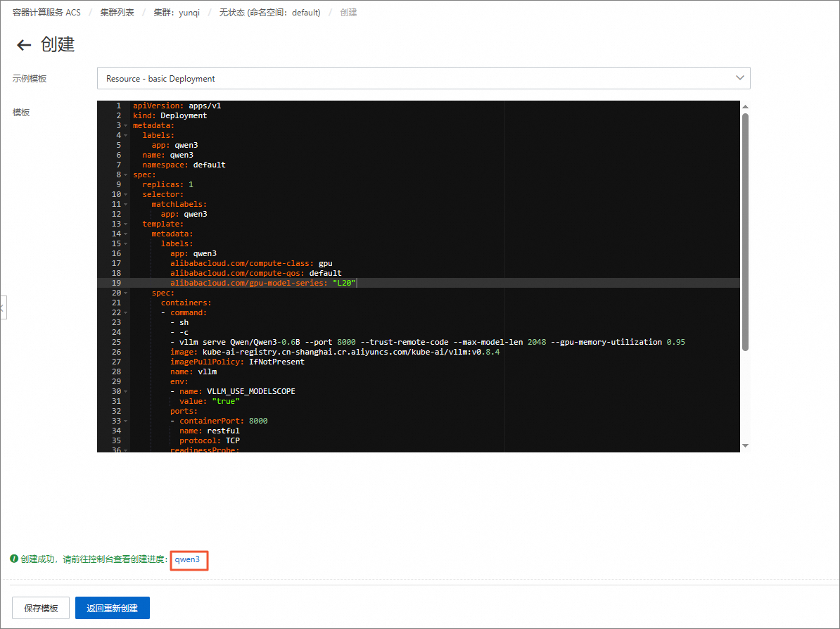Collapse the containerPort fold on line 33
This screenshot has width=840, height=629.
pyautogui.click(x=126, y=421)
